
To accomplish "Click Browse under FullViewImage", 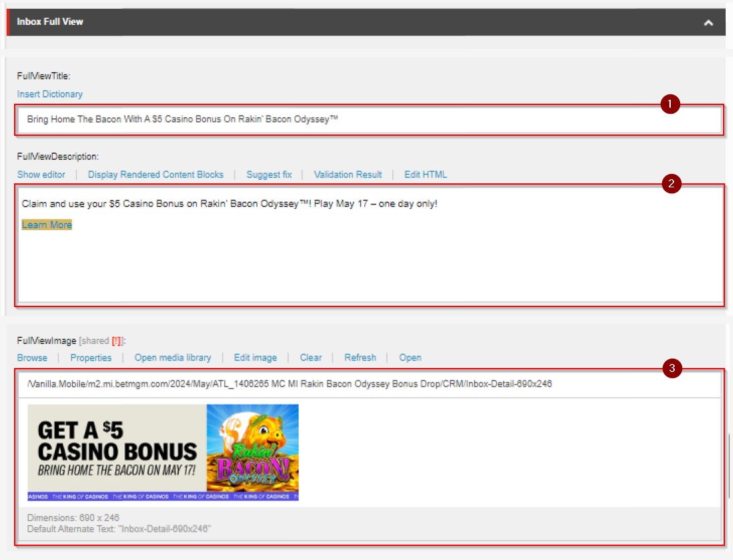I will tap(32, 358).
